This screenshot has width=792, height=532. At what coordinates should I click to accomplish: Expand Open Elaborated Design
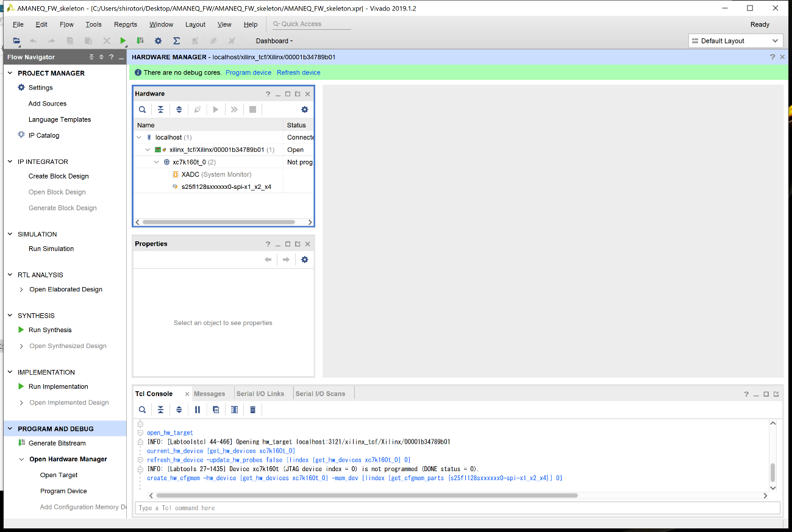(x=22, y=289)
